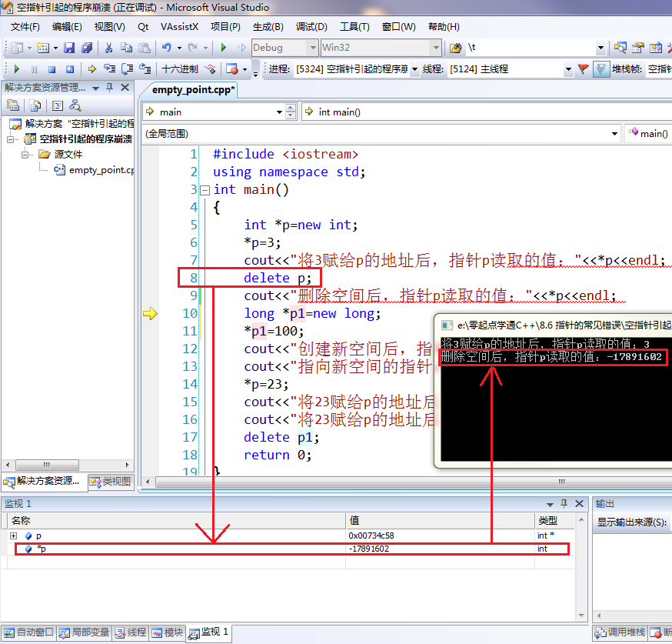Switch to the 模块 tab
This screenshot has width=672, height=644.
tap(167, 632)
